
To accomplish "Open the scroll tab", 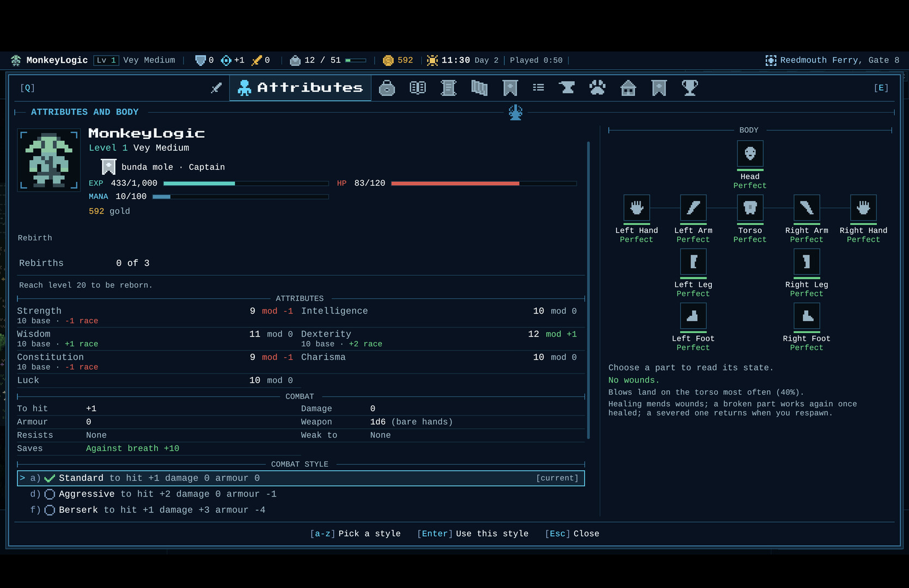I will tap(448, 88).
